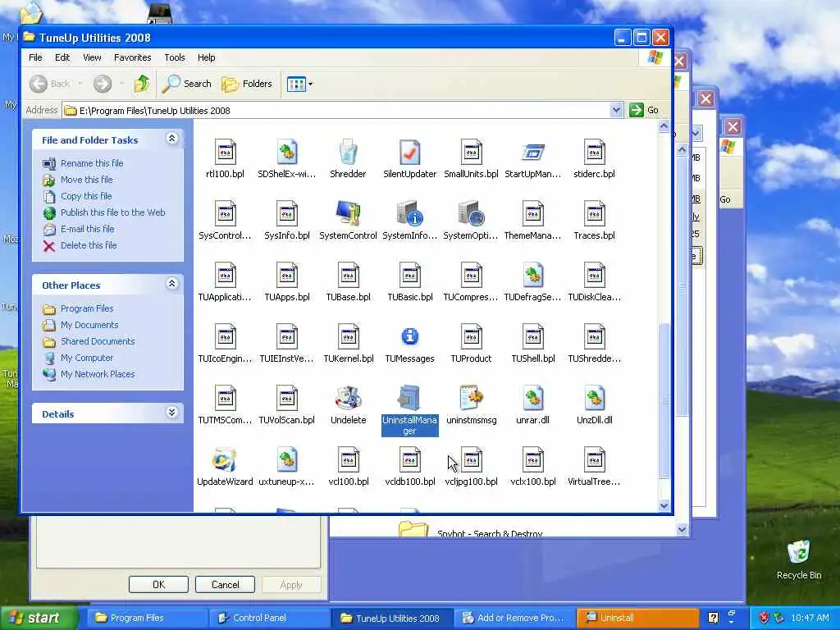Open My Network Places link

(x=98, y=374)
